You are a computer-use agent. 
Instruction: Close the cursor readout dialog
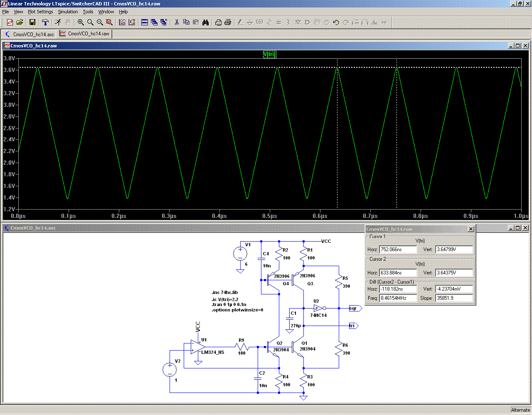(x=470, y=229)
